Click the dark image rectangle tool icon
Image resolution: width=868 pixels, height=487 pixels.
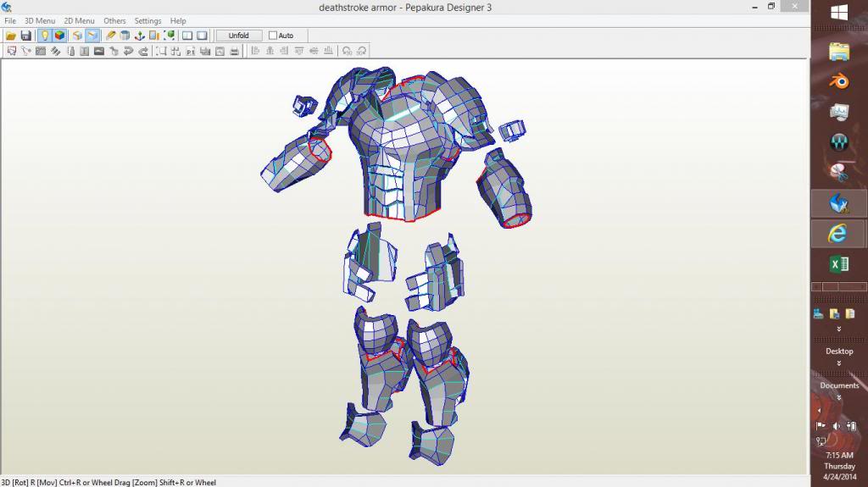99,51
